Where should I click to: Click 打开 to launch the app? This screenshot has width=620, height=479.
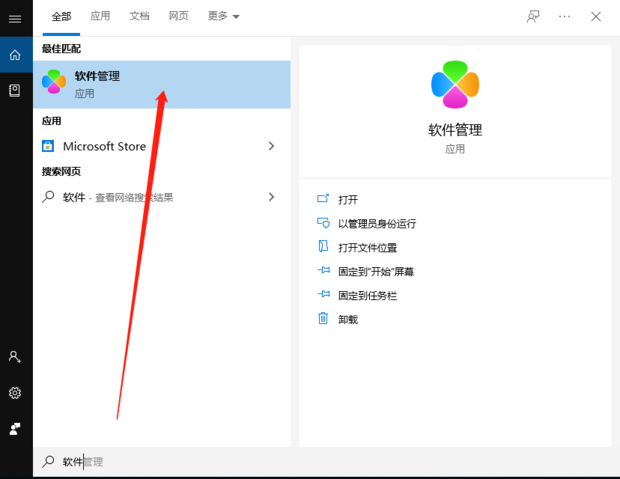click(348, 200)
